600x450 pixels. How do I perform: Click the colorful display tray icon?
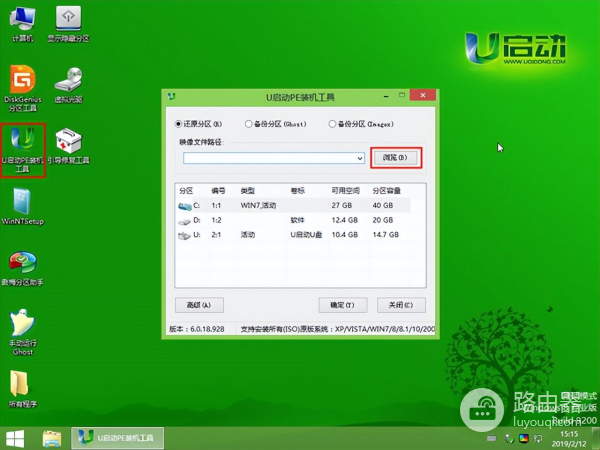click(x=524, y=439)
